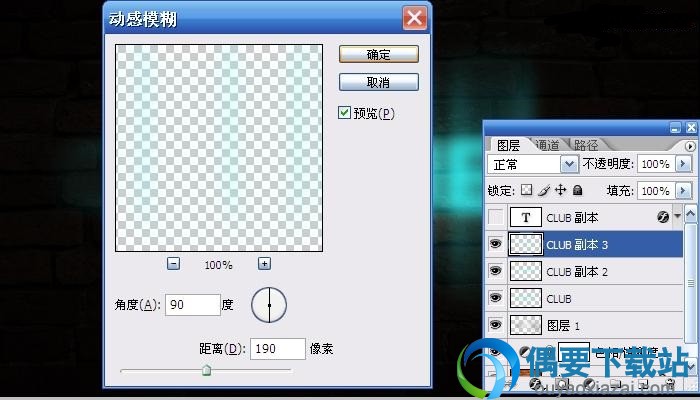The width and height of the screenshot is (700, 400).
Task: Select the CLUB layer name
Action: click(x=559, y=298)
